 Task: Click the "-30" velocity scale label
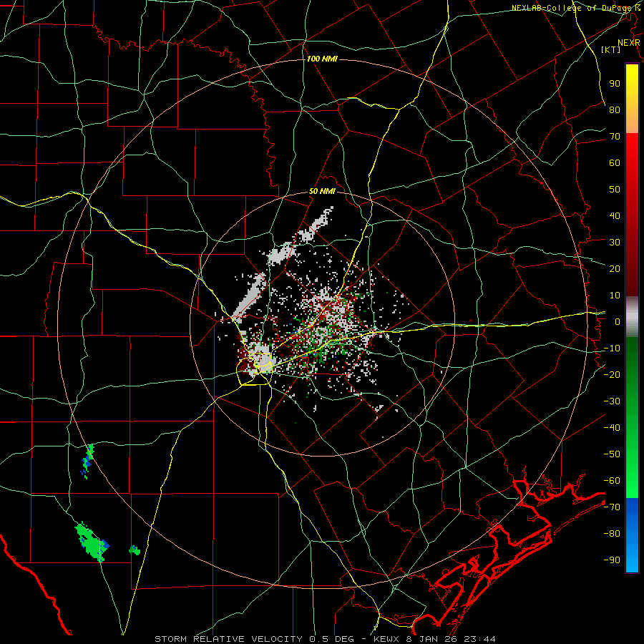612,401
